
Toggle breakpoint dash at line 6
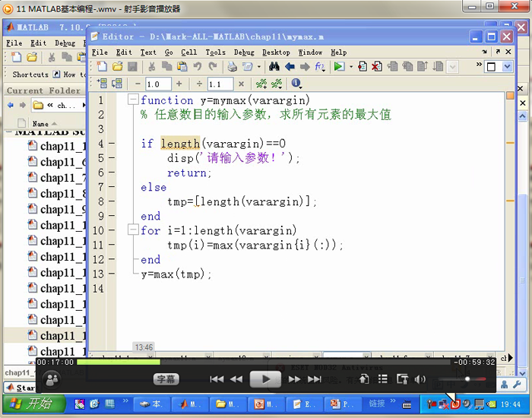[x=112, y=173]
